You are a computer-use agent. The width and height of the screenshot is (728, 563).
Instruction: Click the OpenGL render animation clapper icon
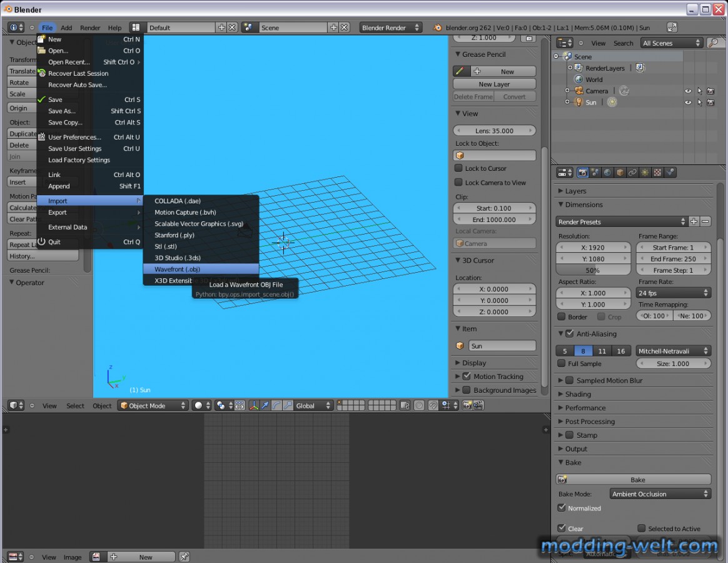(478, 405)
